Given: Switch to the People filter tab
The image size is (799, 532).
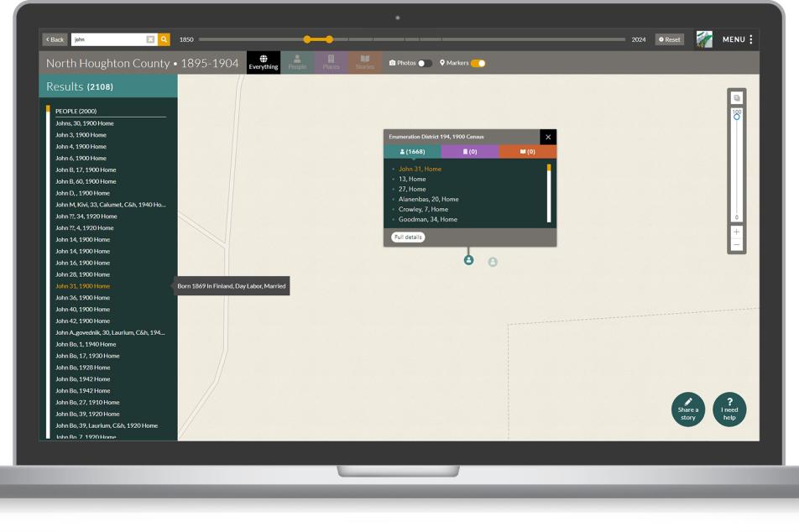Looking at the screenshot, I should coord(297,63).
